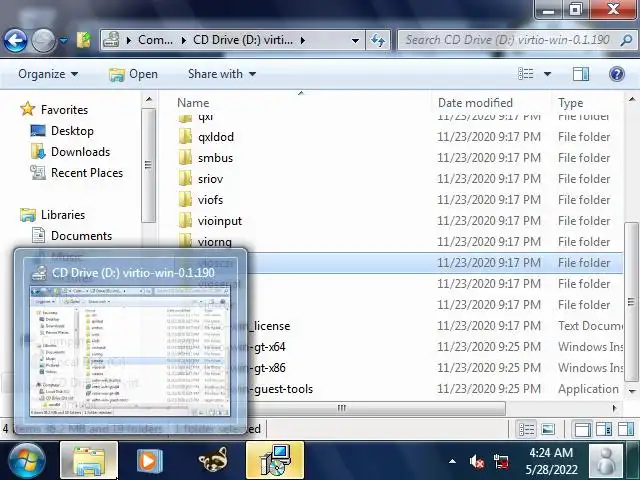640x480 pixels.
Task: Open the Windows Start menu
Action: [27, 461]
